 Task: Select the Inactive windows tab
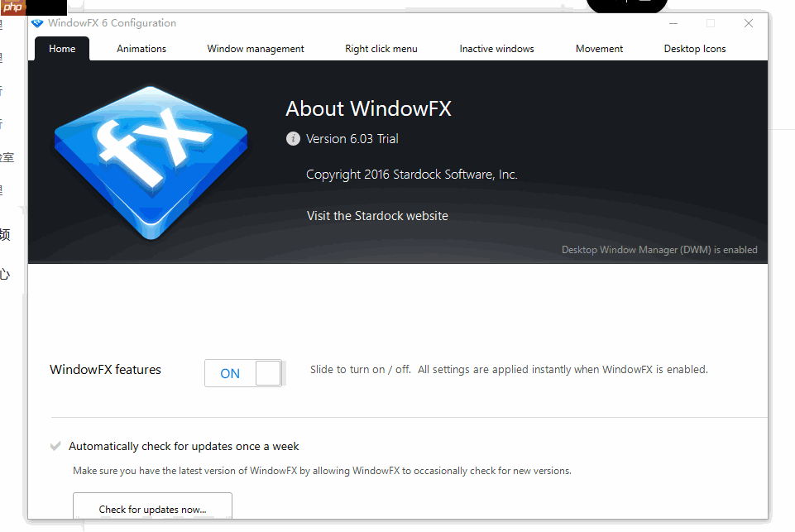496,49
